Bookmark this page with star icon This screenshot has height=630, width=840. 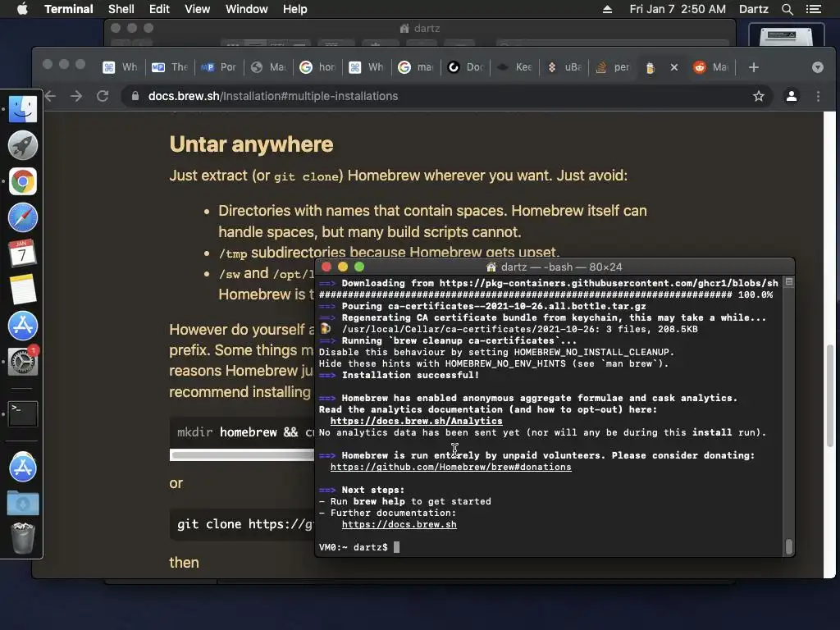pyautogui.click(x=758, y=96)
